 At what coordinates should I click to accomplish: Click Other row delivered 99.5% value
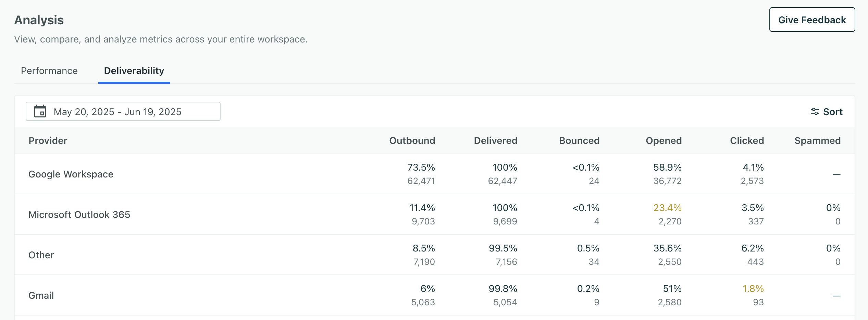point(503,248)
